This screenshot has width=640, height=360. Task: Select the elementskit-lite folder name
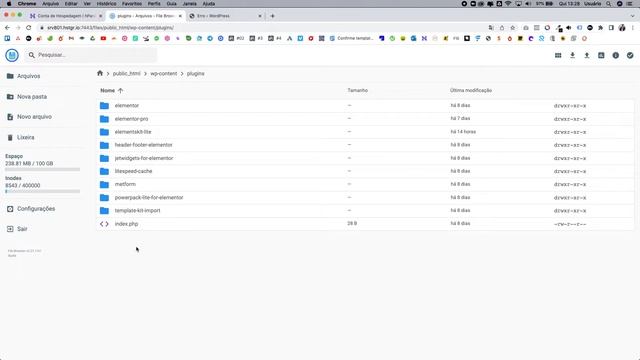click(x=133, y=132)
